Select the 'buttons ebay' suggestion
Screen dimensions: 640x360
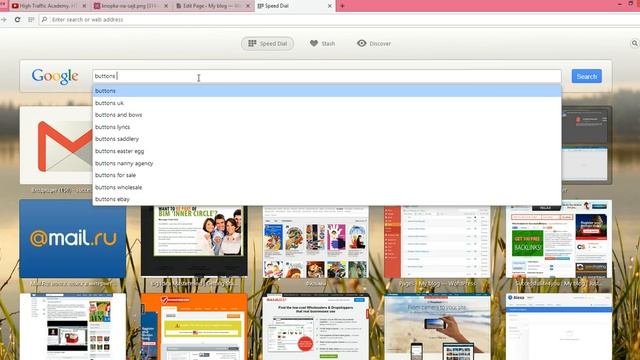(327, 199)
